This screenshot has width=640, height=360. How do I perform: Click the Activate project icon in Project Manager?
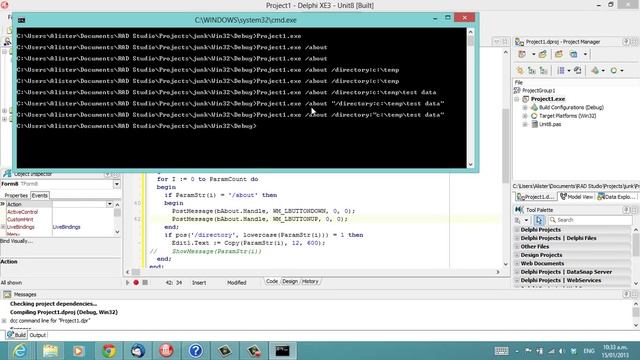click(x=522, y=54)
